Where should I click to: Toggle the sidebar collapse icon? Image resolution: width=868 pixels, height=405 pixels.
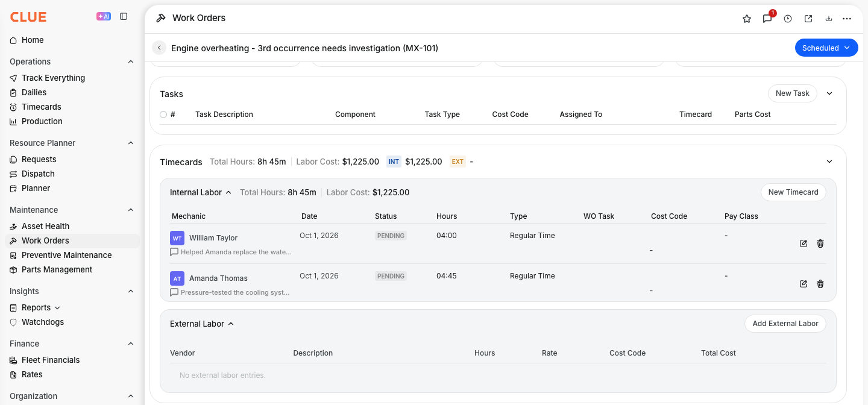pos(124,16)
